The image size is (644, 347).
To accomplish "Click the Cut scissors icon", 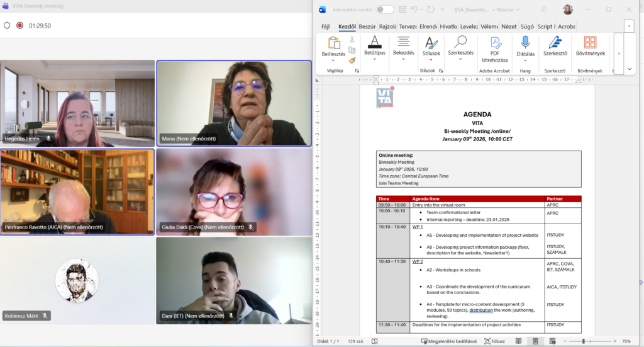I will [x=352, y=40].
